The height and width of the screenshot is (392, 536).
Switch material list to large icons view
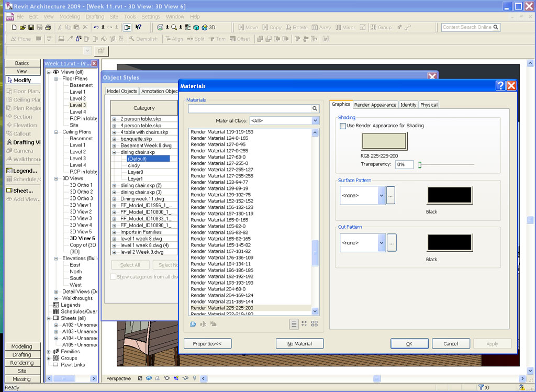pyautogui.click(x=314, y=324)
